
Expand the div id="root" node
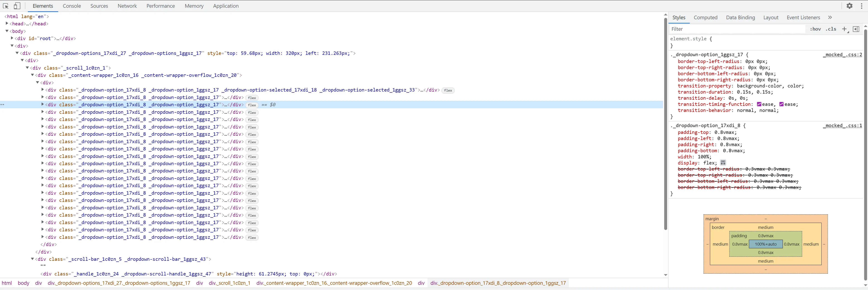coord(12,38)
